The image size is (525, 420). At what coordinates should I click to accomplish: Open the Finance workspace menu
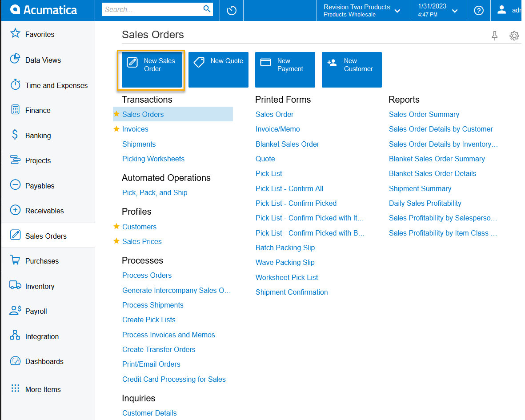point(38,110)
